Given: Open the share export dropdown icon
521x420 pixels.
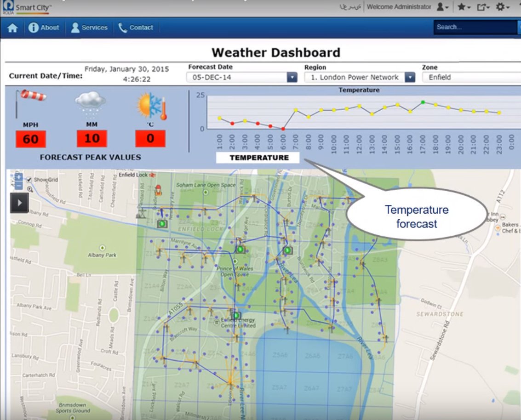Looking at the screenshot, I should pyautogui.click(x=483, y=6).
